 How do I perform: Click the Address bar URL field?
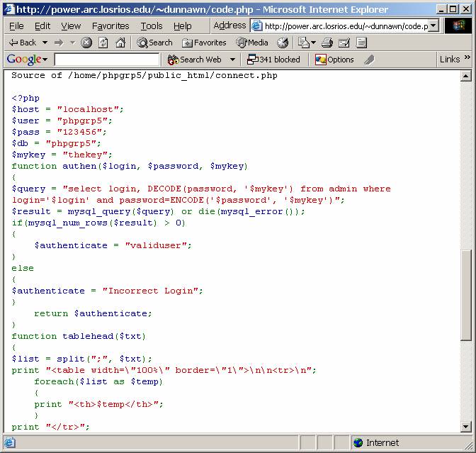click(346, 26)
